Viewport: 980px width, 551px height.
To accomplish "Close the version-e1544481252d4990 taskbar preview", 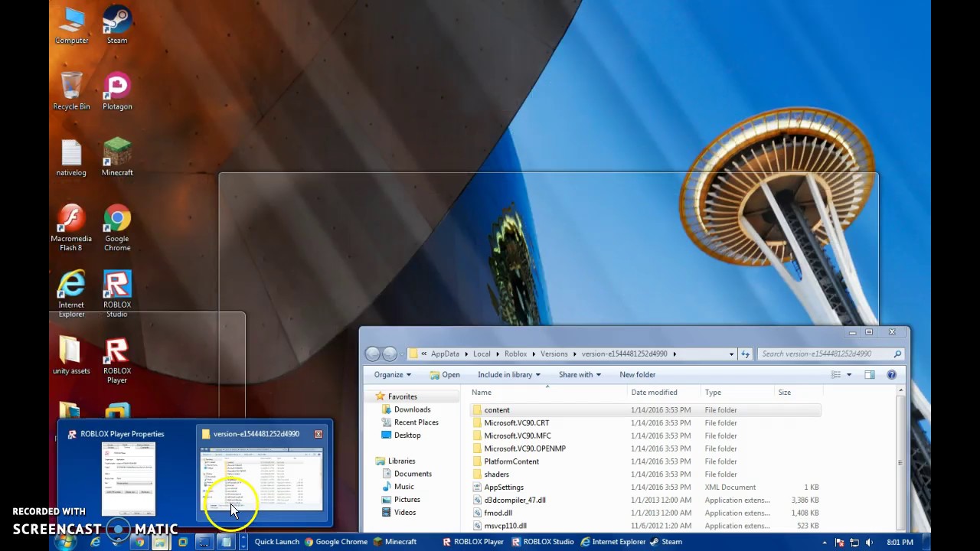I will click(318, 434).
